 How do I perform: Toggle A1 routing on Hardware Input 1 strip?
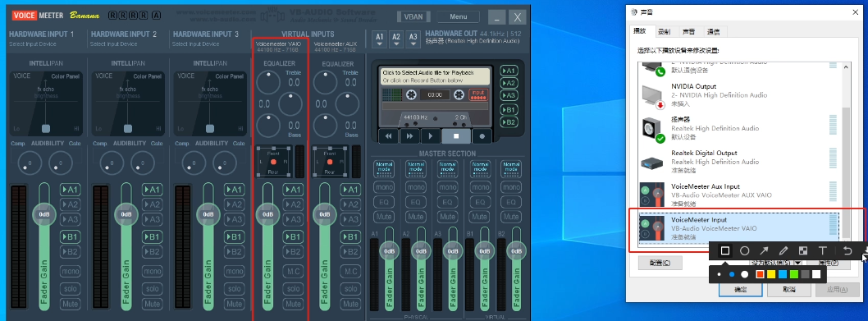[71, 190]
